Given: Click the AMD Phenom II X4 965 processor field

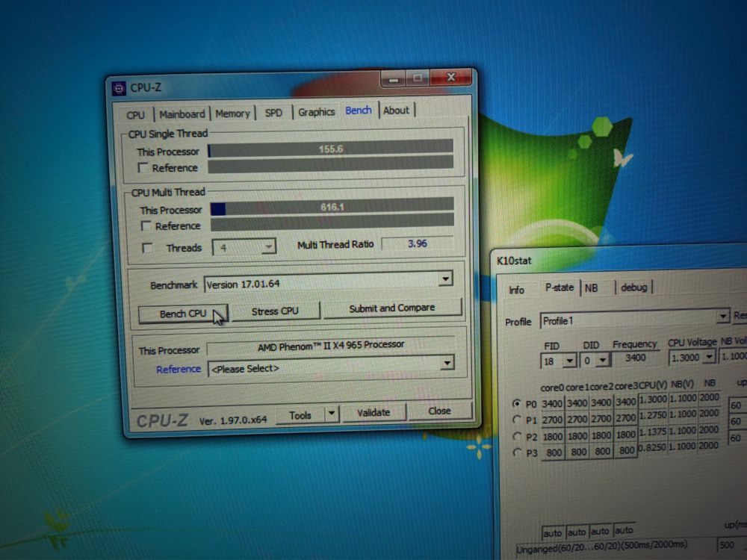Looking at the screenshot, I should point(331,345).
